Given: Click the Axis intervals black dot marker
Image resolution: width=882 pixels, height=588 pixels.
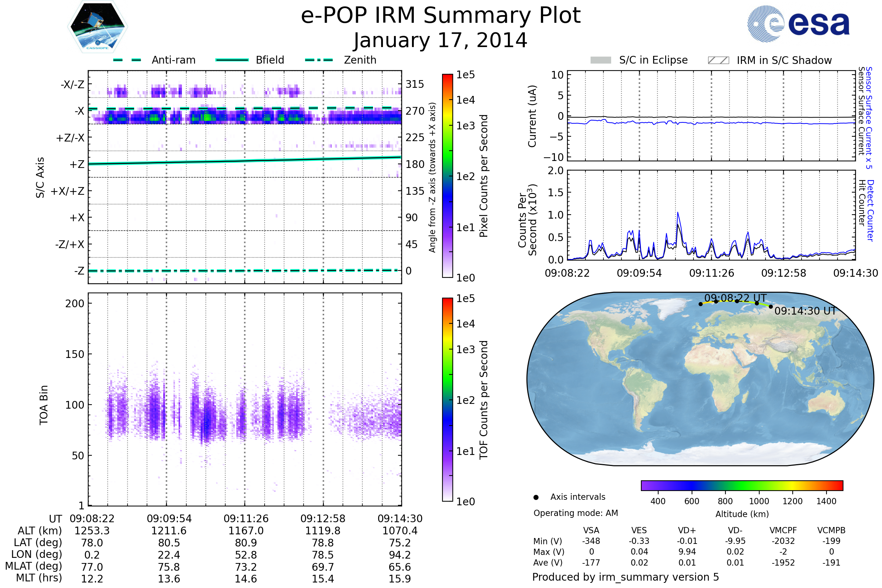Looking at the screenshot, I should [536, 497].
